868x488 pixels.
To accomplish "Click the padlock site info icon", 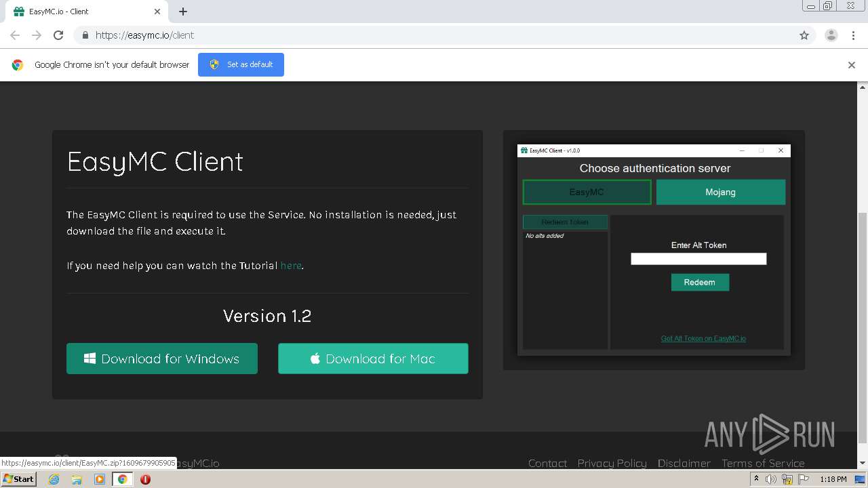I will tap(85, 35).
